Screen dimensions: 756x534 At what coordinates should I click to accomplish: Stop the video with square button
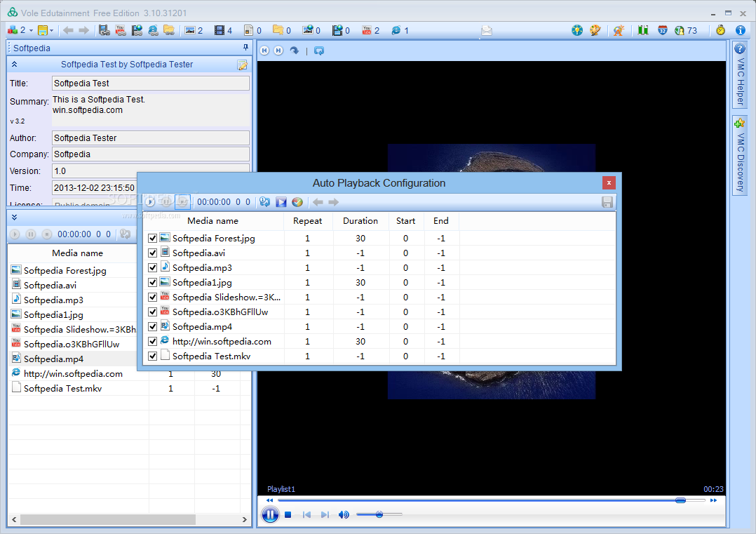click(x=288, y=515)
